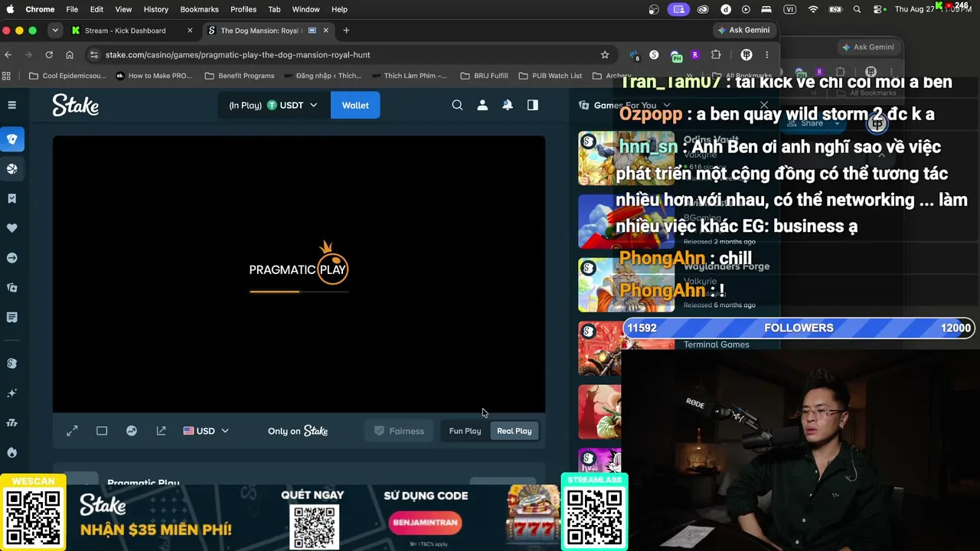
Task: Open notifications bell in Stake header
Action: [507, 106]
